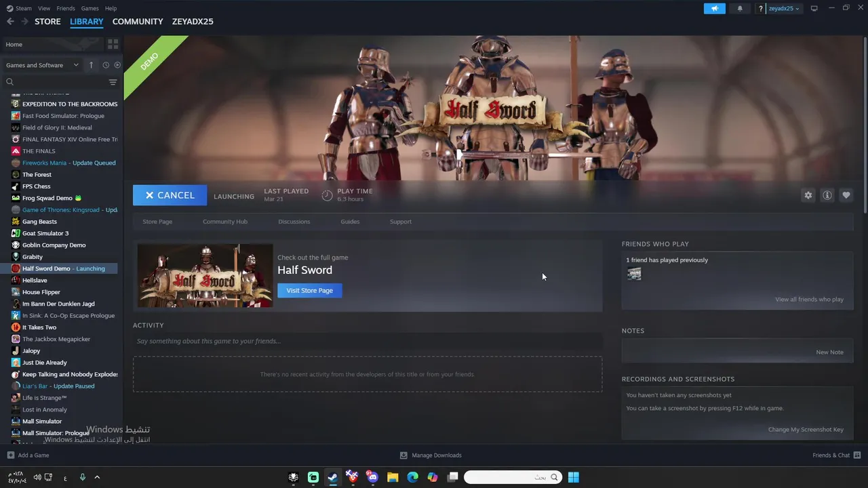Open advanced filter options icon
The width and height of the screenshot is (868, 488).
pos(113,82)
